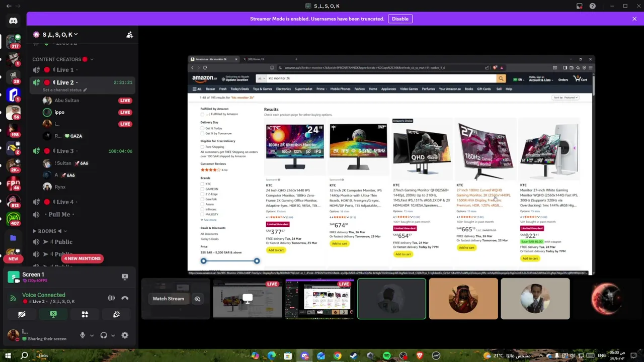Screen dimensions: 644x362
Task: Select the ippo LIVE user row
Action: pyautogui.click(x=88, y=112)
